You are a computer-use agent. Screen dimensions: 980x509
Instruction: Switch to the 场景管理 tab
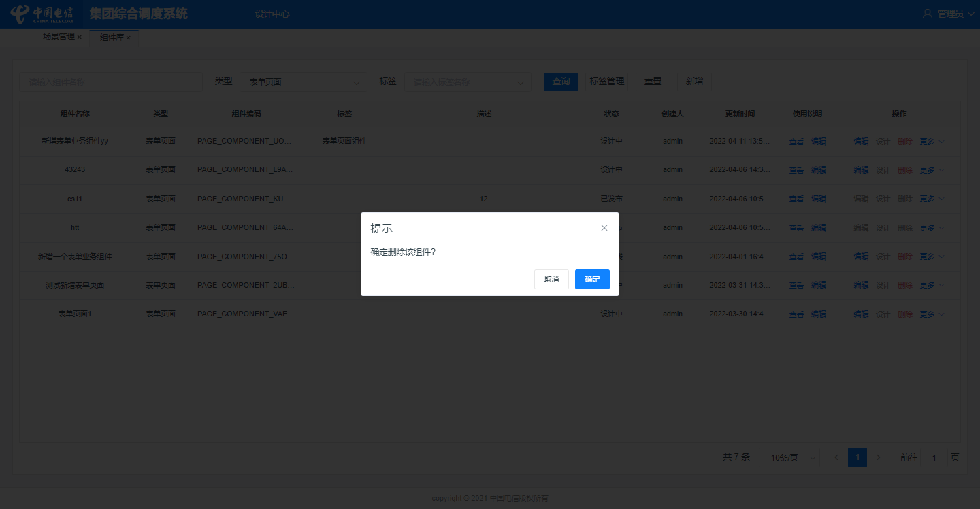tap(59, 37)
